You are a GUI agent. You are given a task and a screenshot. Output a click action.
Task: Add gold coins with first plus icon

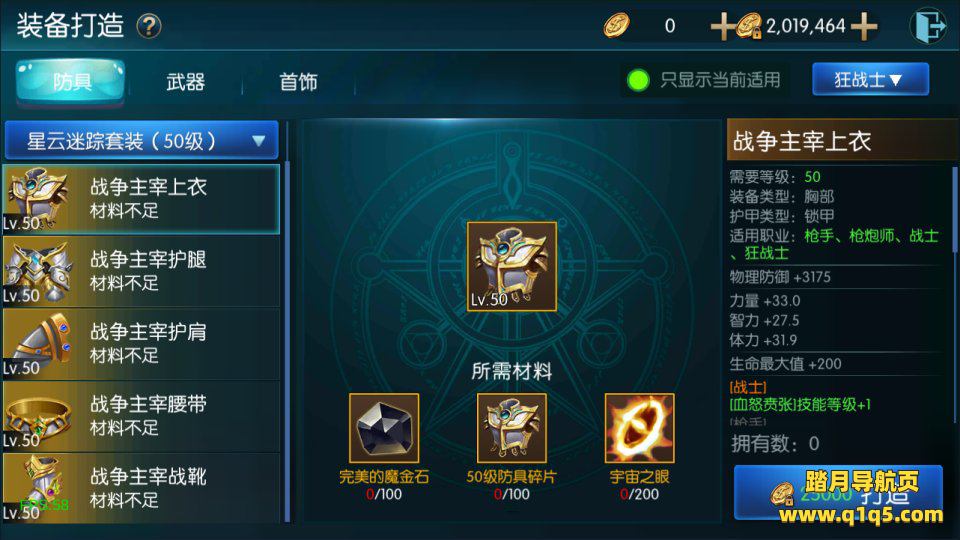[722, 27]
